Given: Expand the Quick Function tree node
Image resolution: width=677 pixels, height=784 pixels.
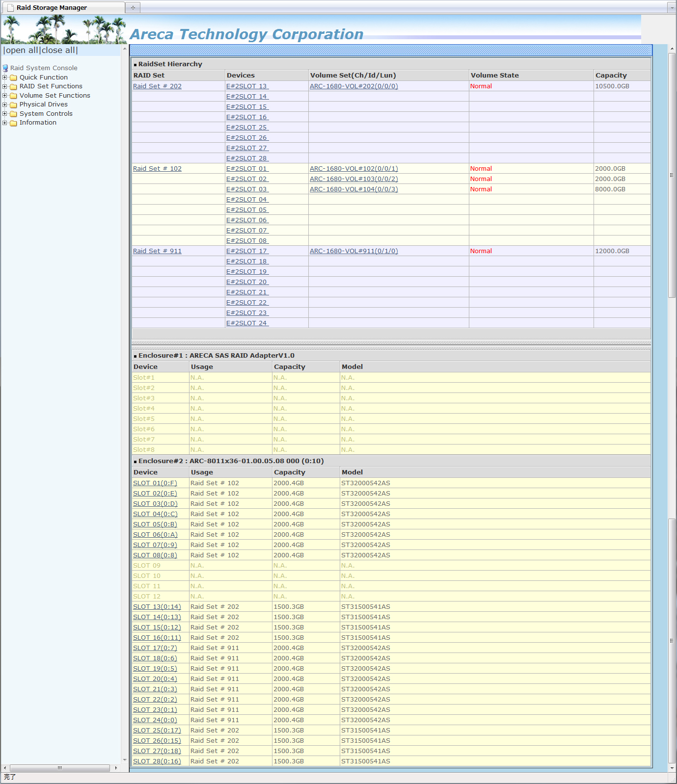Looking at the screenshot, I should click(x=5, y=78).
